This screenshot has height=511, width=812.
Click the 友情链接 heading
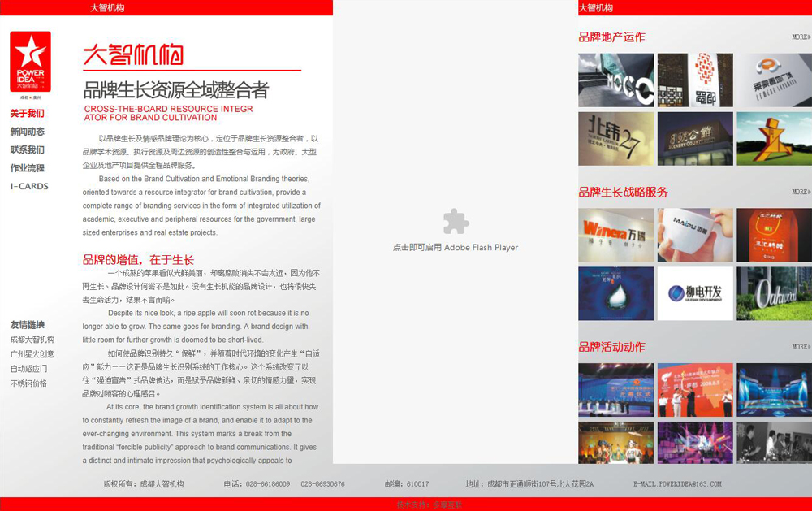click(28, 325)
